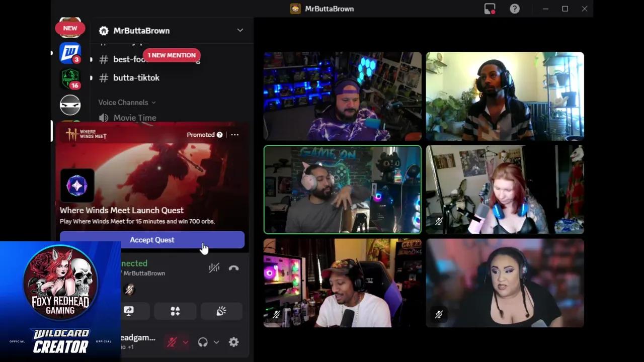Open the green server with 16 badge
The height and width of the screenshot is (362, 644).
tap(70, 79)
